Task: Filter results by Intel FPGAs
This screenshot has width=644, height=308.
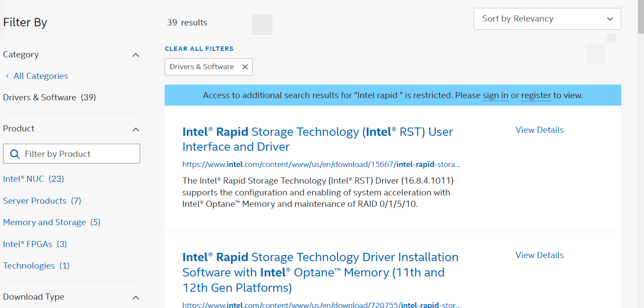Action: (x=28, y=244)
